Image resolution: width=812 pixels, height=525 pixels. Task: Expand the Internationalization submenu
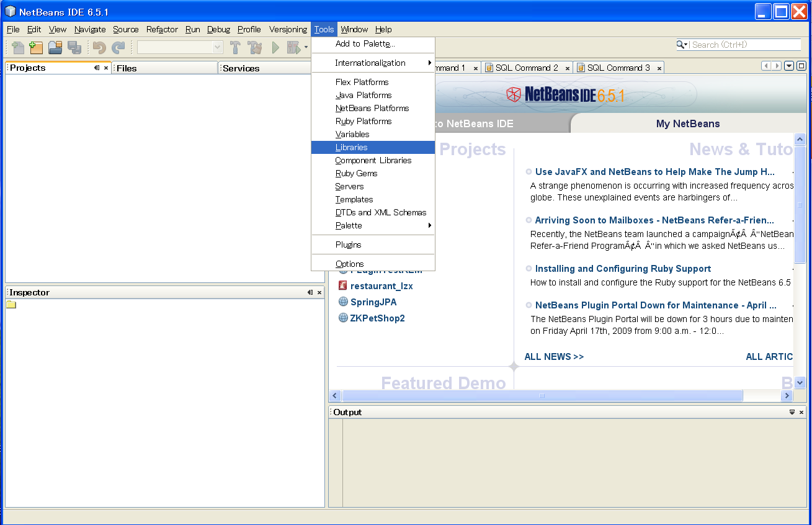coord(373,63)
